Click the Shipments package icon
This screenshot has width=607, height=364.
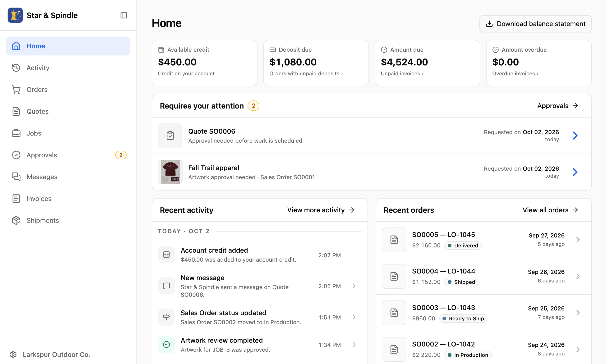tap(16, 221)
